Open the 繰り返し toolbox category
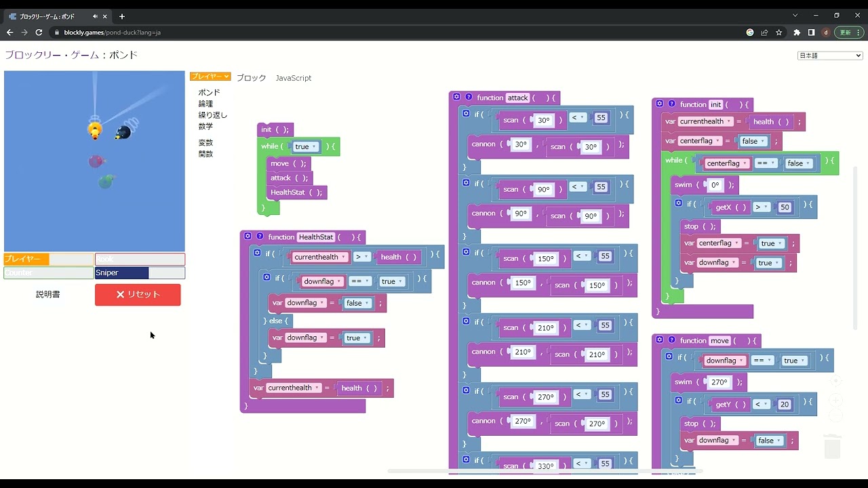 (x=213, y=115)
